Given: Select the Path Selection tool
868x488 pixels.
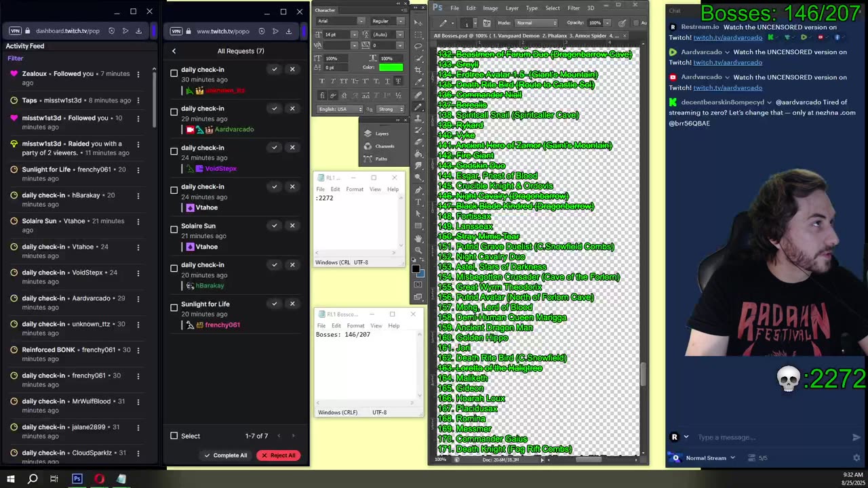Looking at the screenshot, I should click(418, 214).
